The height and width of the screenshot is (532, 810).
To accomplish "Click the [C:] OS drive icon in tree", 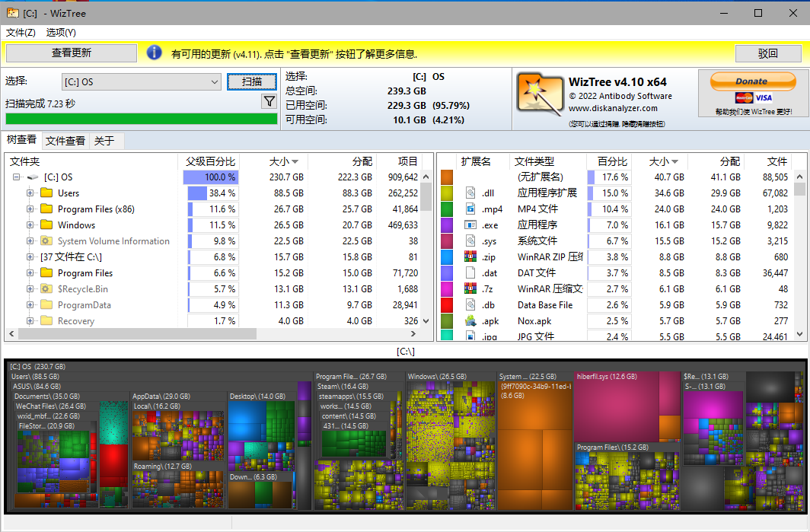I will pos(33,177).
